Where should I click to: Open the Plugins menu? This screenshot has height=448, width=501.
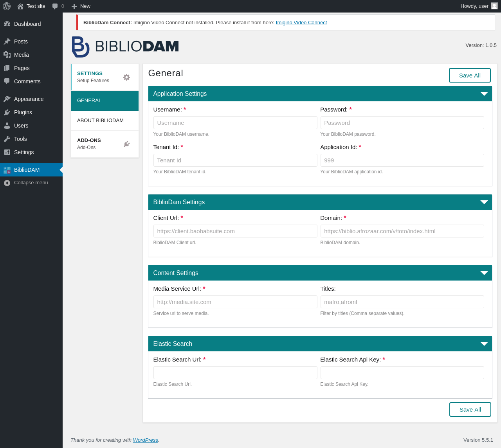(31, 112)
